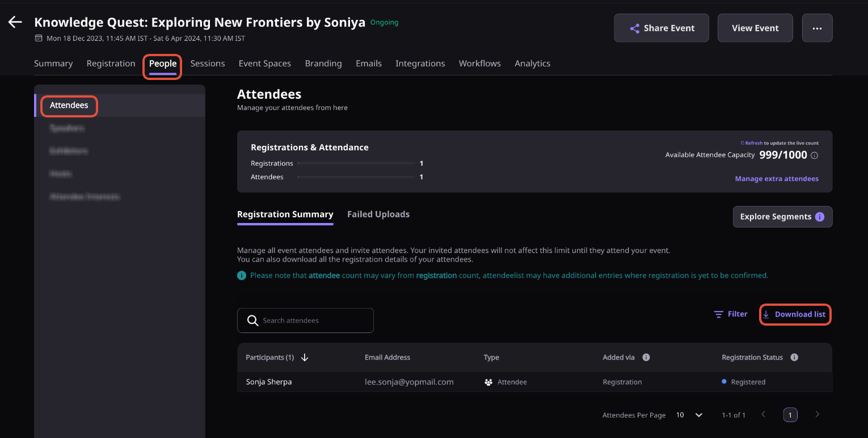Open the Analytics tab
The image size is (868, 438).
pos(532,64)
